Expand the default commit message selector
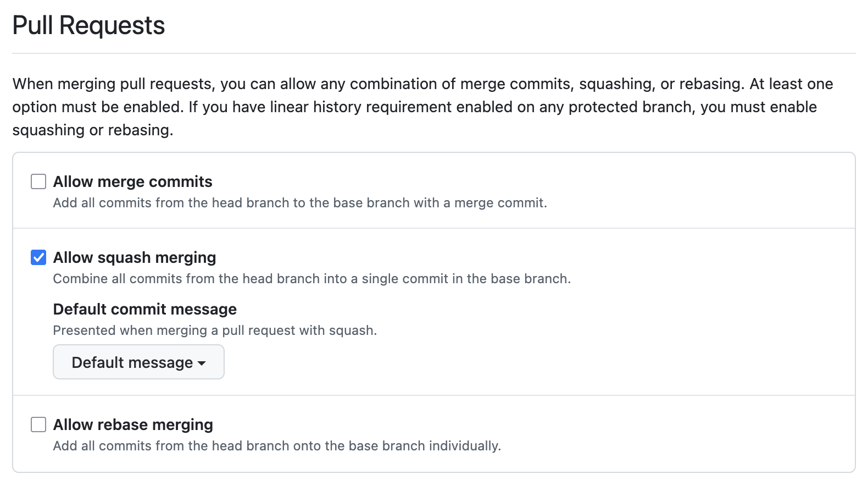 tap(138, 362)
